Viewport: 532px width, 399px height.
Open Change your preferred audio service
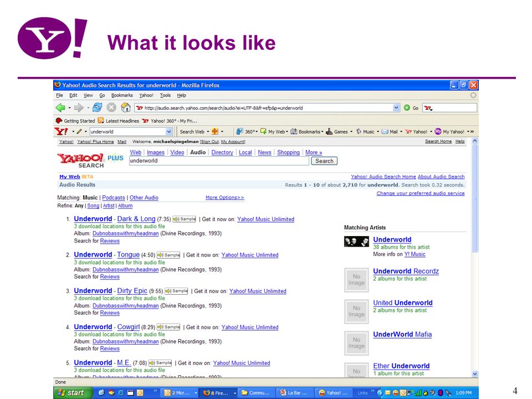coord(421,193)
